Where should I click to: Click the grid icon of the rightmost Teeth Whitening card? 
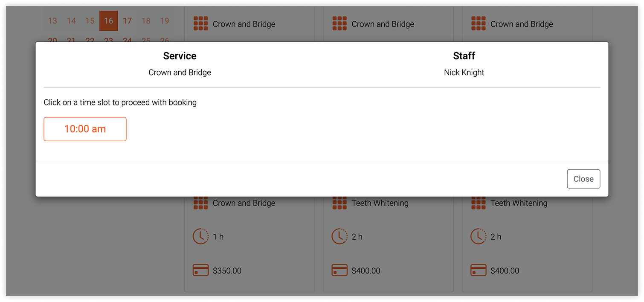pos(479,203)
